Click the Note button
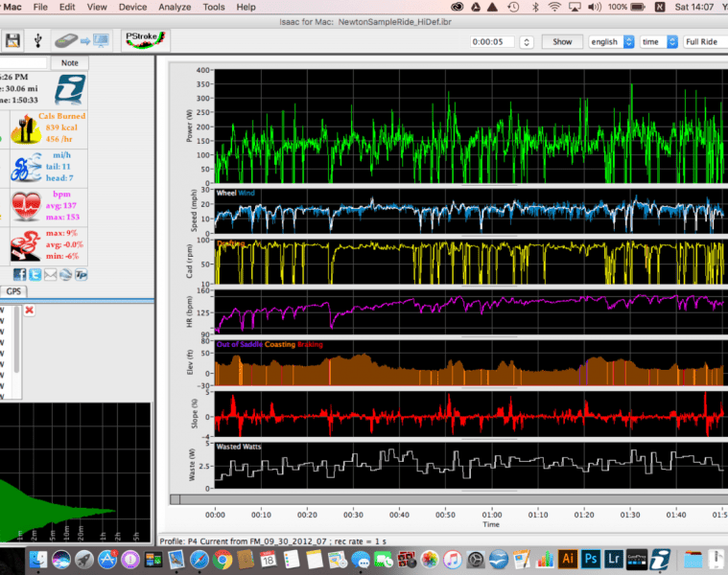The height and width of the screenshot is (575, 728). [x=69, y=63]
